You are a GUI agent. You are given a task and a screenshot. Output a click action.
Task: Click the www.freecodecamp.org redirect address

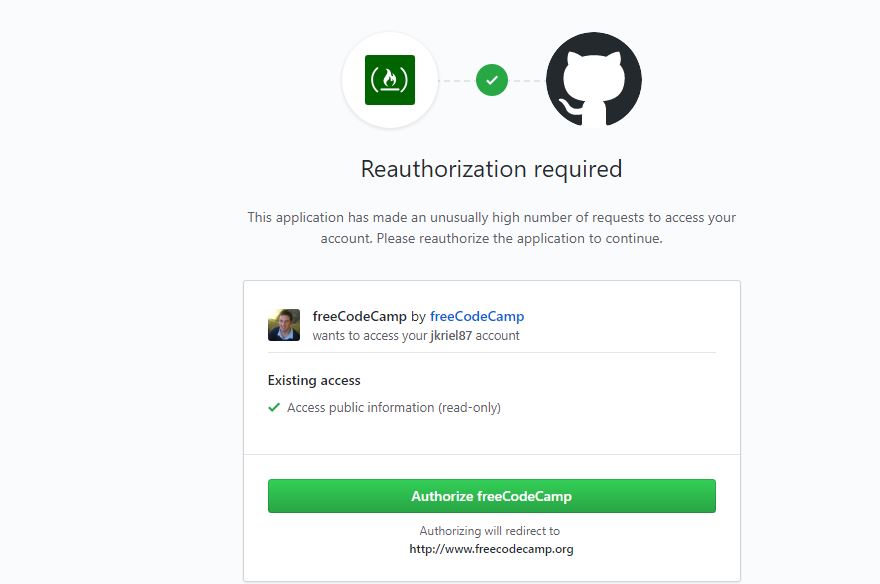(491, 548)
